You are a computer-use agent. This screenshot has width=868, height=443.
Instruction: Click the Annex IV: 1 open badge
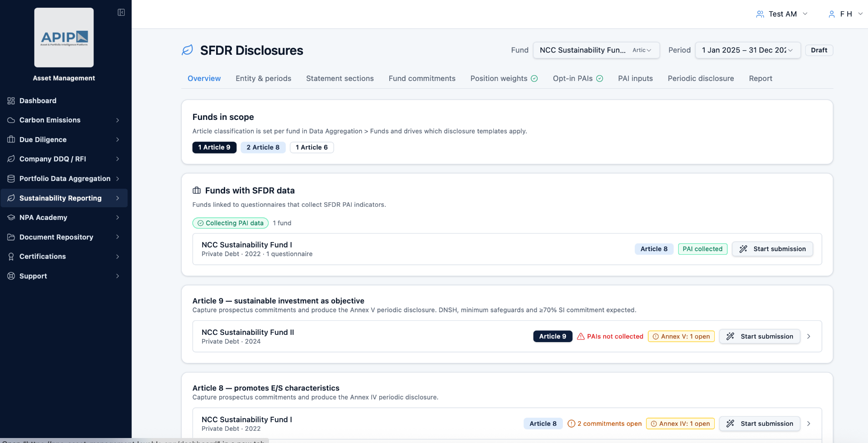click(680, 424)
